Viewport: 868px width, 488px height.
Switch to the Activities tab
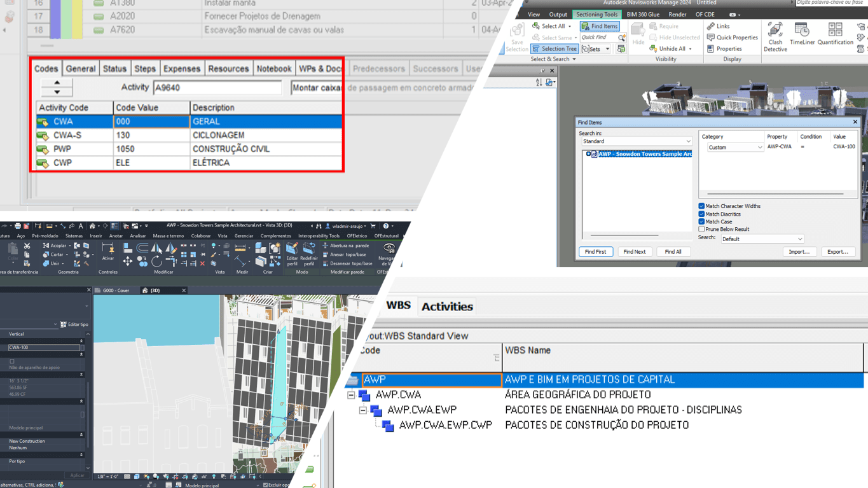pos(447,307)
